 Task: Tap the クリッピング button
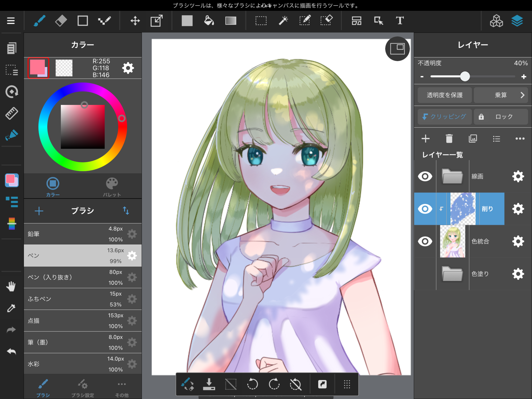pyautogui.click(x=444, y=117)
